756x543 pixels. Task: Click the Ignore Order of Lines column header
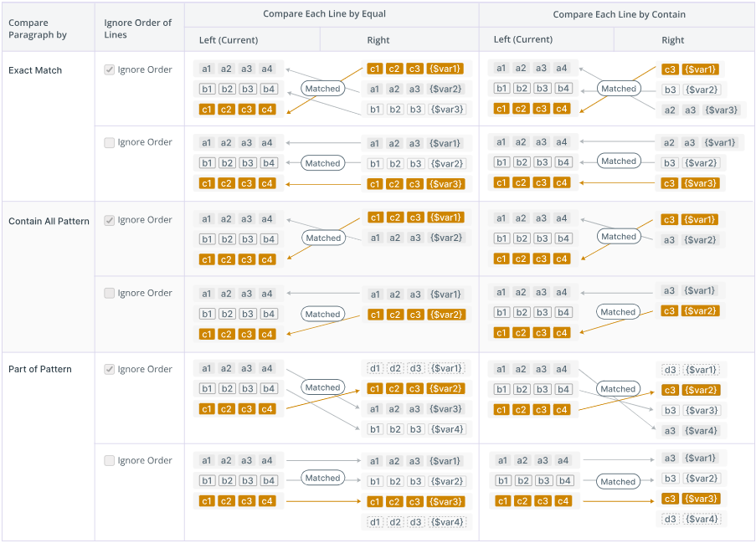138,28
